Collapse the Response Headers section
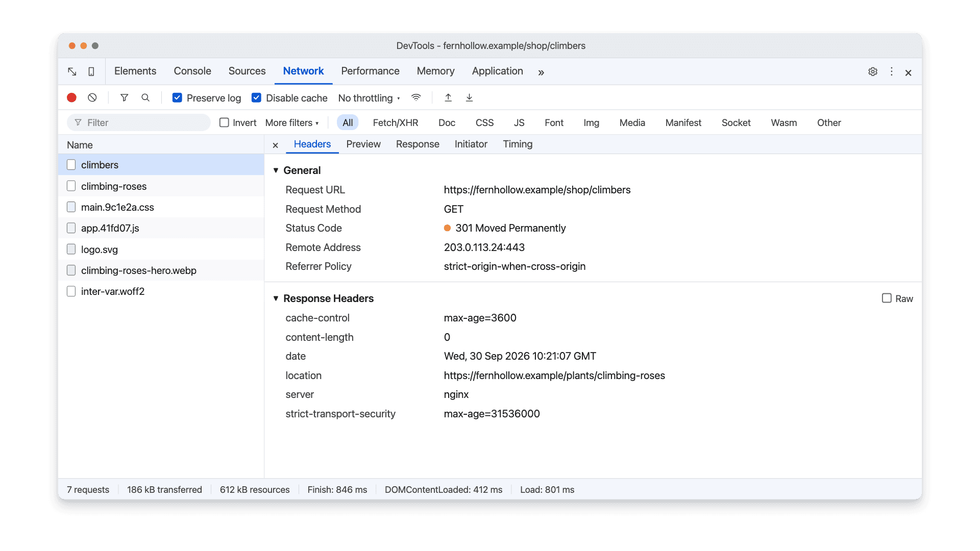This screenshot has width=980, height=551. pyautogui.click(x=276, y=298)
